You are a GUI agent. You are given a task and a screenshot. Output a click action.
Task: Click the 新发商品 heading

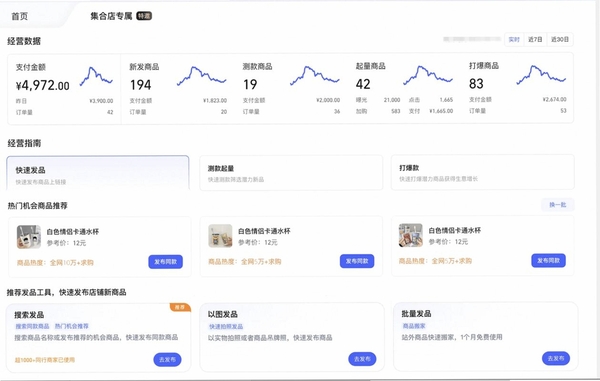144,67
